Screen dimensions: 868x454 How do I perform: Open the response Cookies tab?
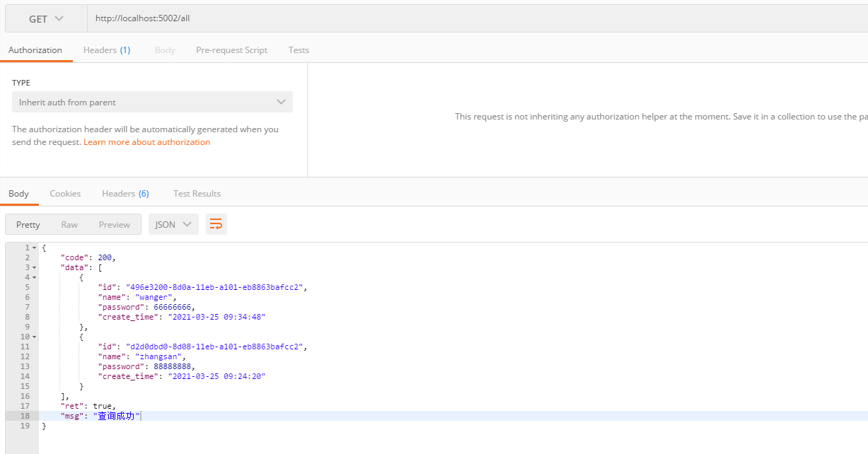click(x=65, y=194)
